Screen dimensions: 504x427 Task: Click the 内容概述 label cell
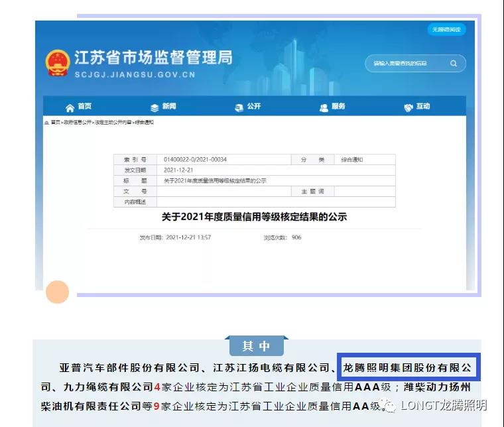pyautogui.click(x=135, y=202)
